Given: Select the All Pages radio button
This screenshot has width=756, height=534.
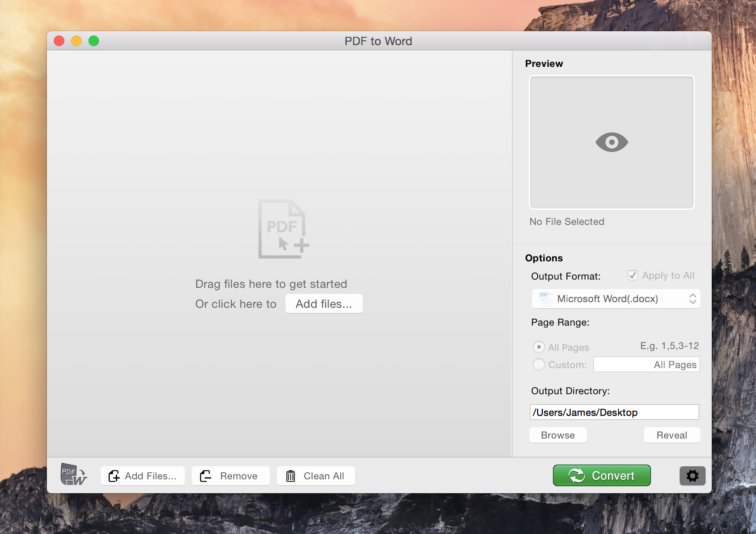Looking at the screenshot, I should point(539,347).
